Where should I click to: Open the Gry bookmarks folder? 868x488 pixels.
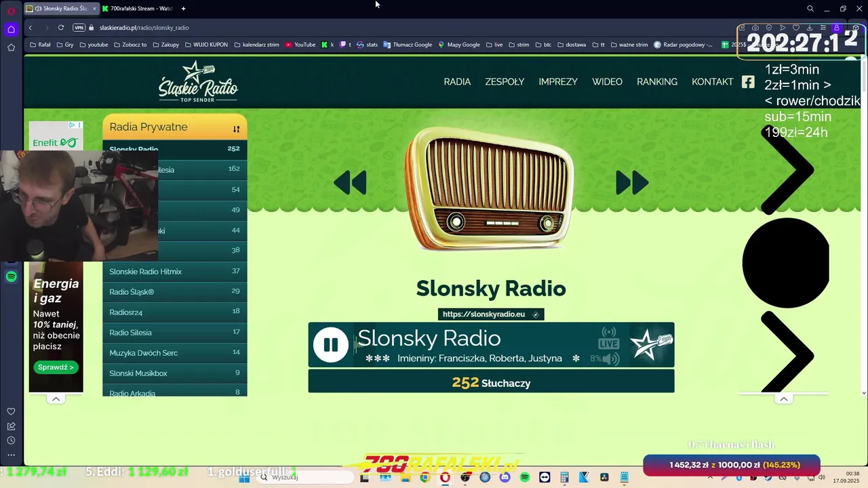tap(65, 45)
